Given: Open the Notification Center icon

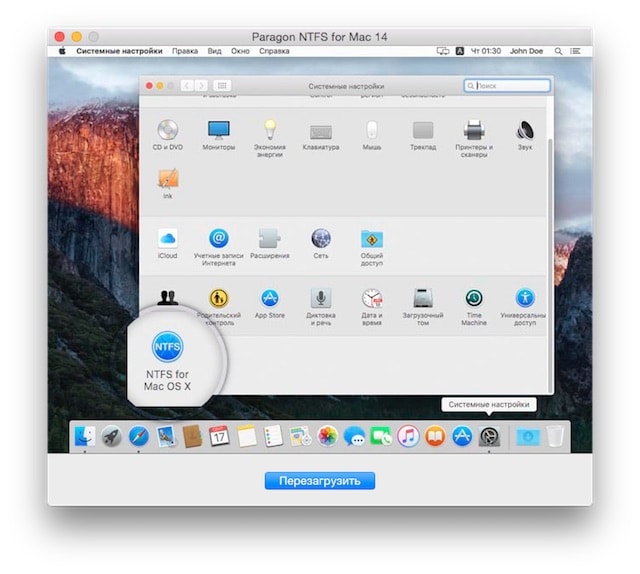Looking at the screenshot, I should point(576,51).
